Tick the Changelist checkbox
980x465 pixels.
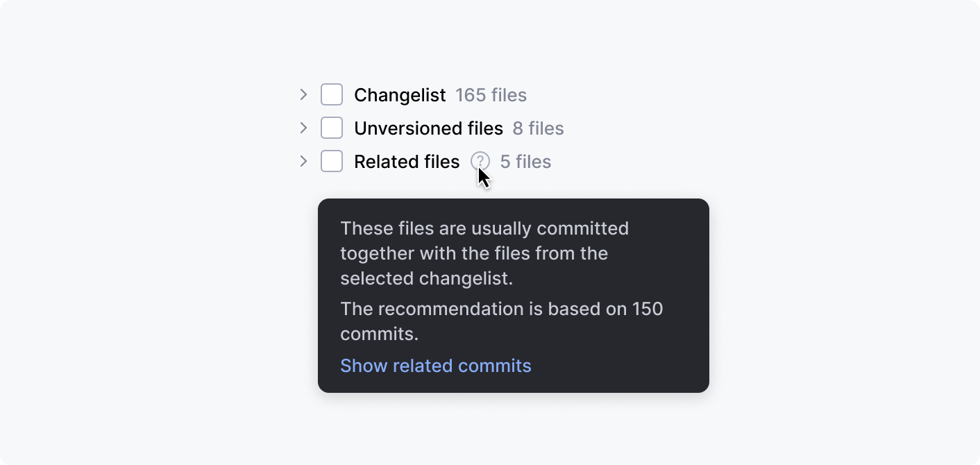point(332,94)
